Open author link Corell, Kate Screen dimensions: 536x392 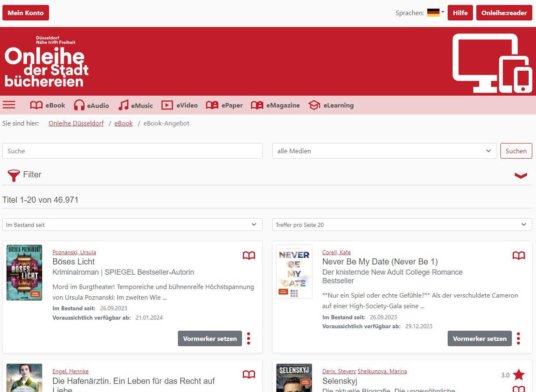[x=336, y=252]
